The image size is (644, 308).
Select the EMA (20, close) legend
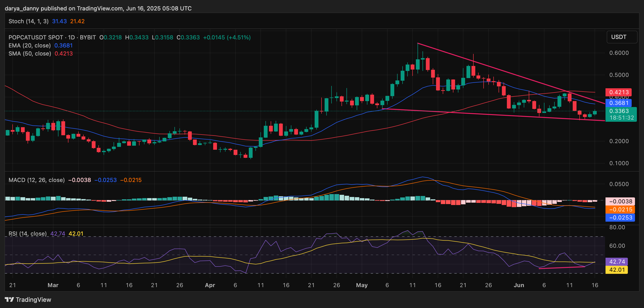[29, 45]
